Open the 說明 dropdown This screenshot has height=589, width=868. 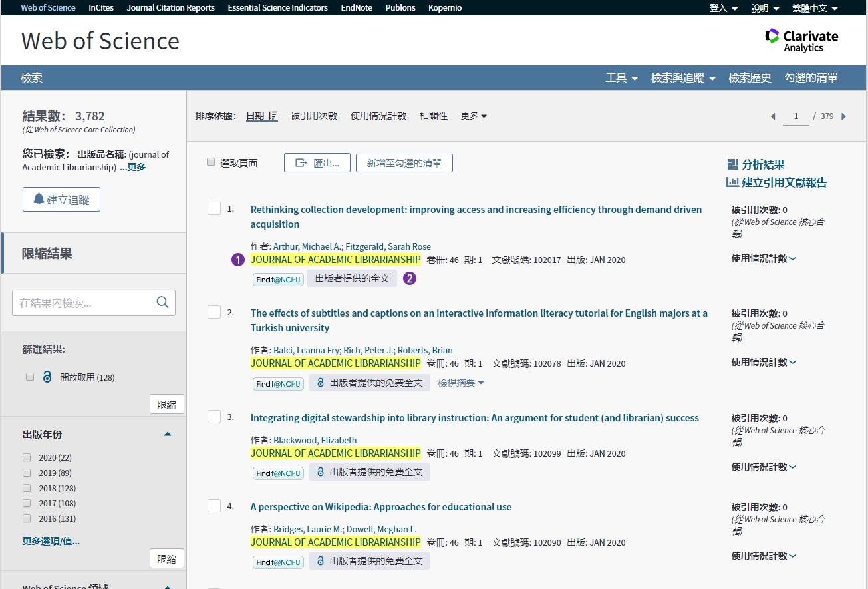tap(765, 8)
